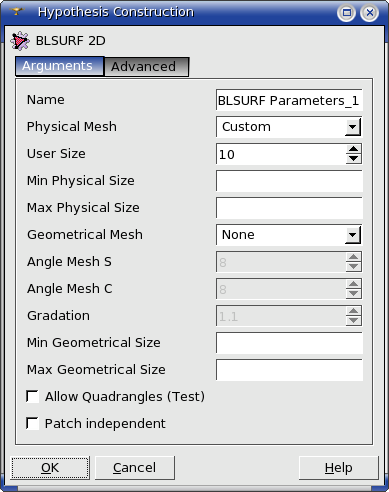Open Help for this dialog

339,468
